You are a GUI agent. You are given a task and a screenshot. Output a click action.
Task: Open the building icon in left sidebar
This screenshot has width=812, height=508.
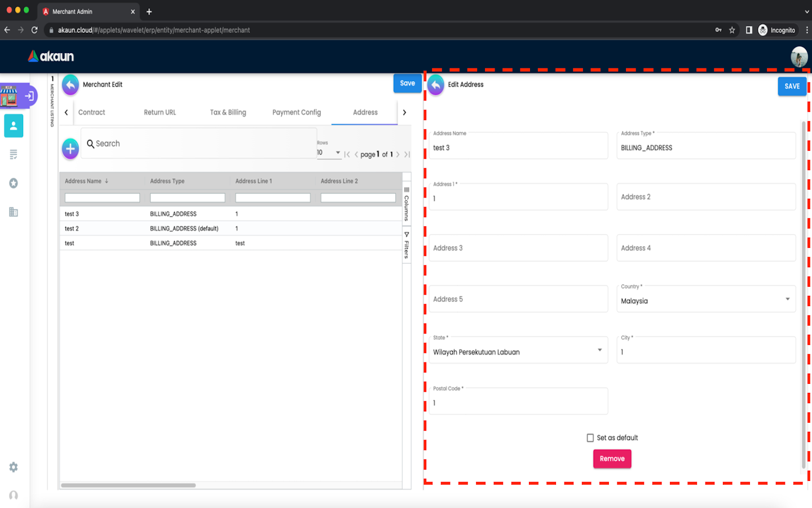(x=14, y=212)
